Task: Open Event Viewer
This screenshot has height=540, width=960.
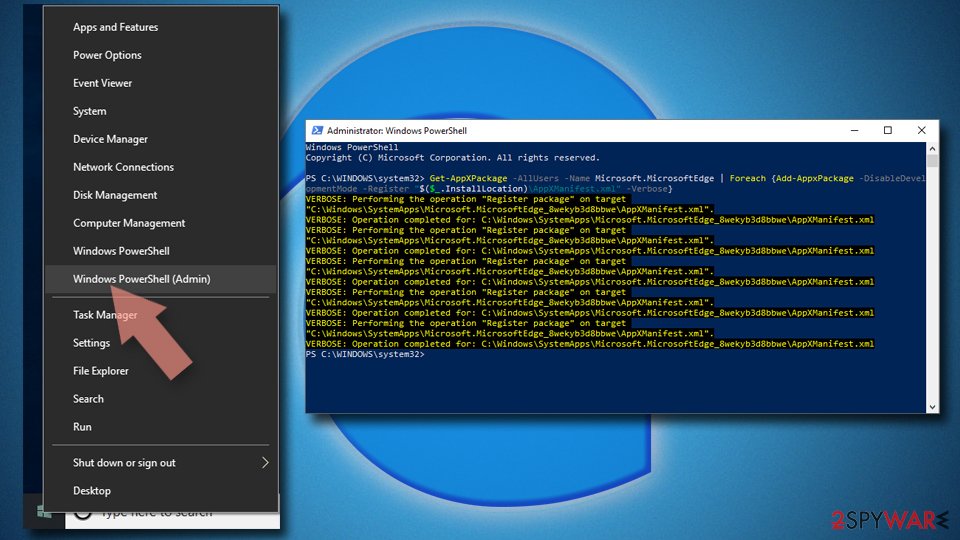Action: (x=102, y=83)
